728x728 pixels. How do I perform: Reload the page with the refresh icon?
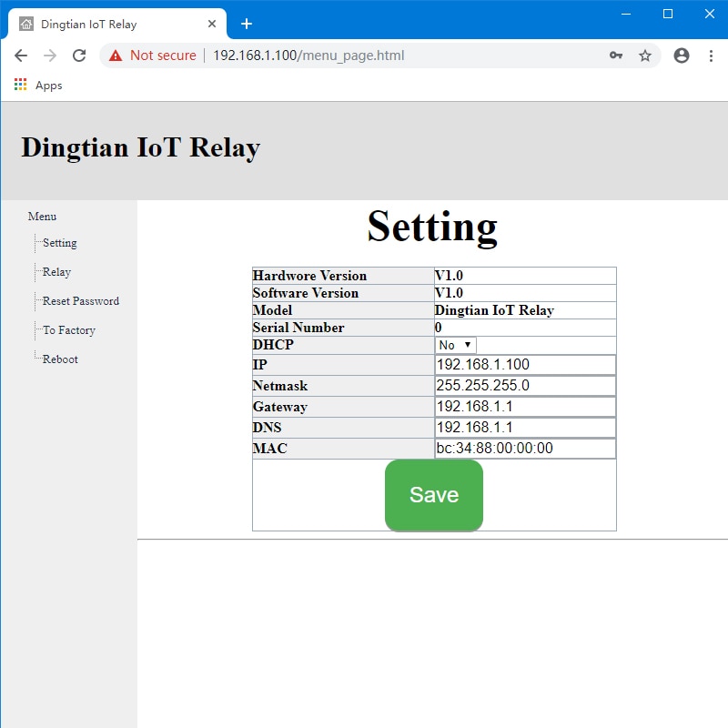(79, 56)
